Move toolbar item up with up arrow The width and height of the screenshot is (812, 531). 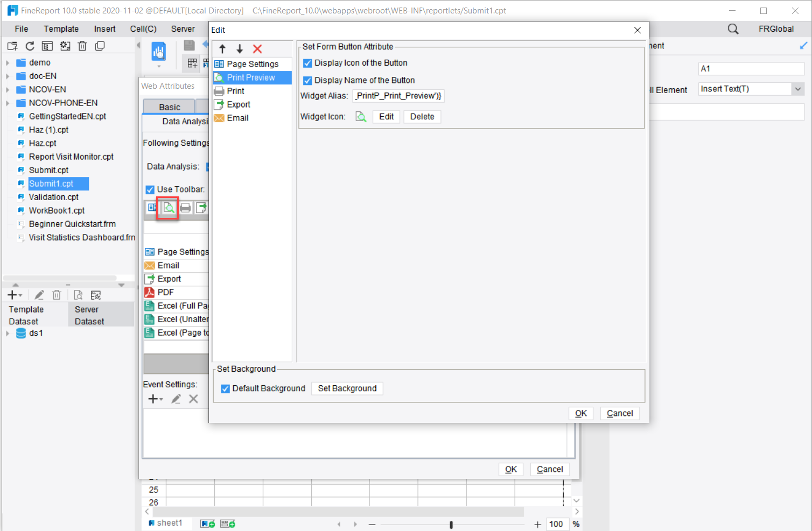(x=222, y=49)
